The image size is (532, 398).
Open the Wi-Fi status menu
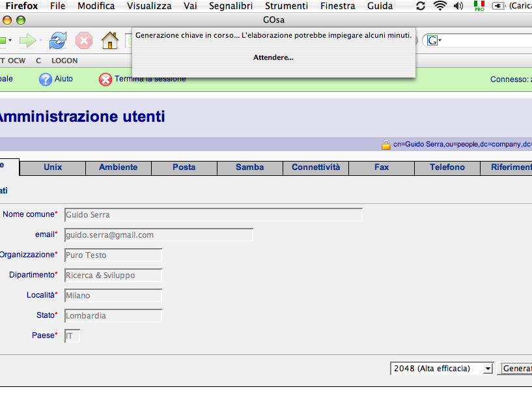coord(440,6)
